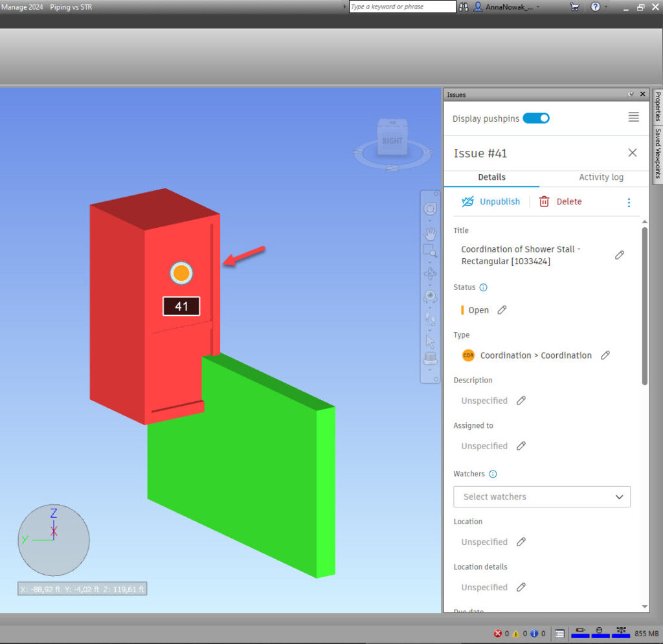Click the Look Around eye tool

431,296
